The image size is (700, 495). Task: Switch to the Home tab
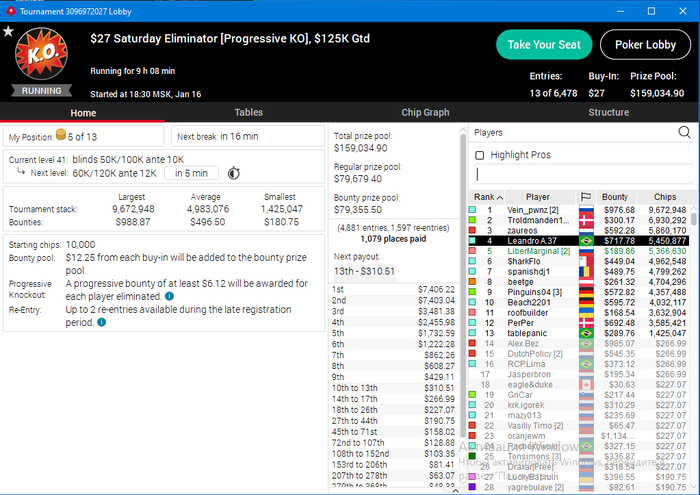click(x=83, y=113)
